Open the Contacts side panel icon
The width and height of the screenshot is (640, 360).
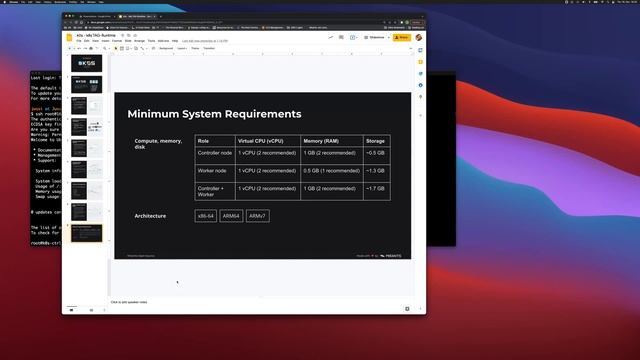pyautogui.click(x=420, y=85)
